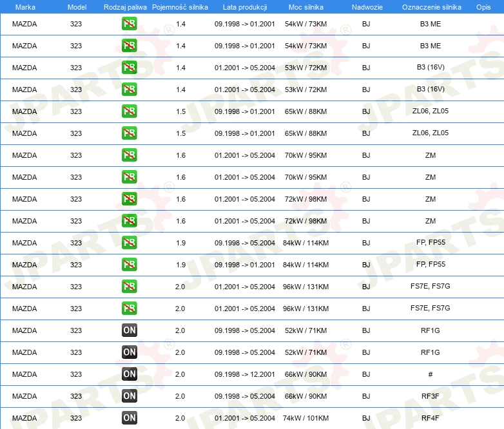504x429 pixels.
Task: Select the Lata produkcji column header
Action: tap(245, 7)
